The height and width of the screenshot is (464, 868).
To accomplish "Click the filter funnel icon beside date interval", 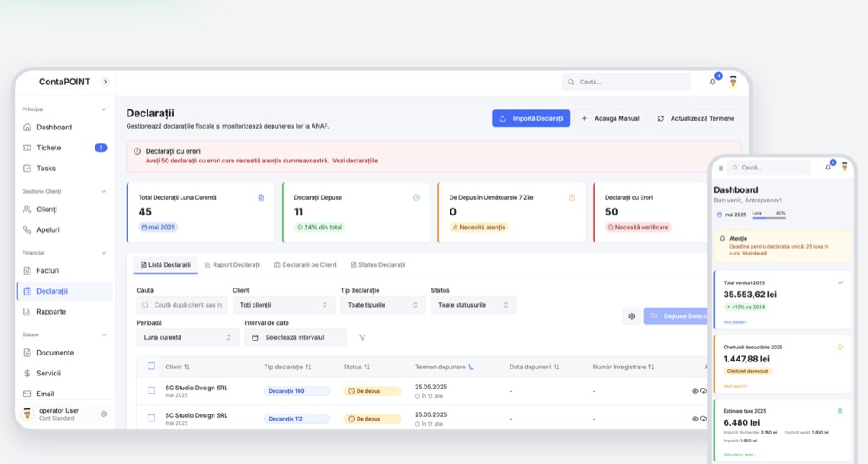I will [362, 337].
